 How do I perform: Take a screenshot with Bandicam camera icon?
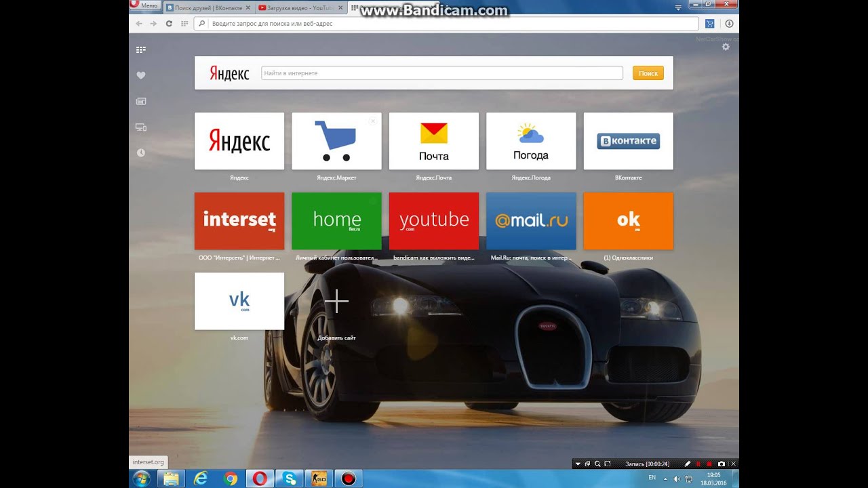722,464
